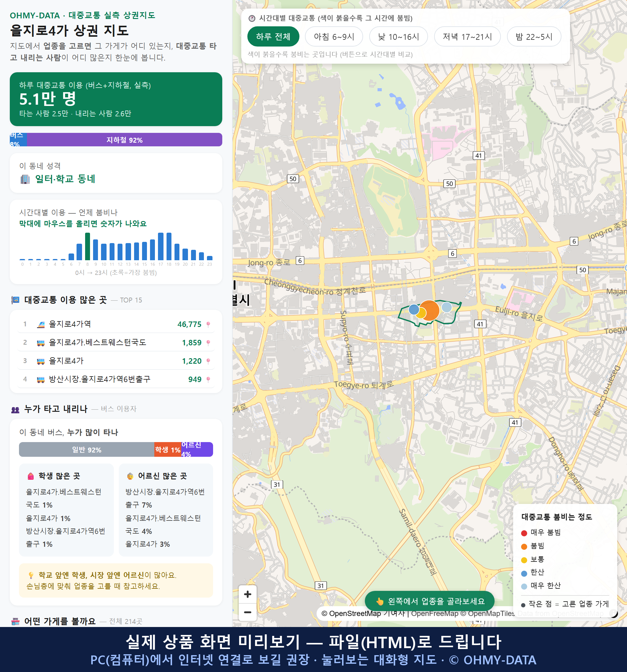
Task: Select the 아침 6~9시 time filter
Action: pyautogui.click(x=334, y=36)
